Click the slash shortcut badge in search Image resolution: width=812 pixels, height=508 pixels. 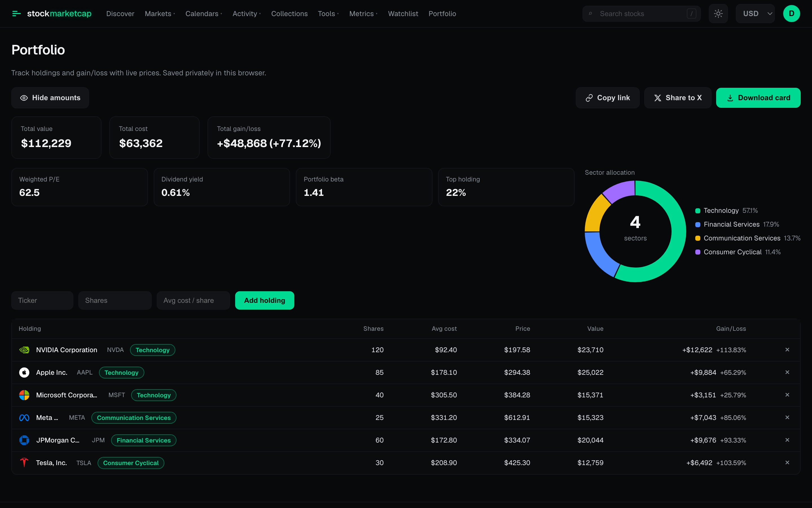pos(691,14)
